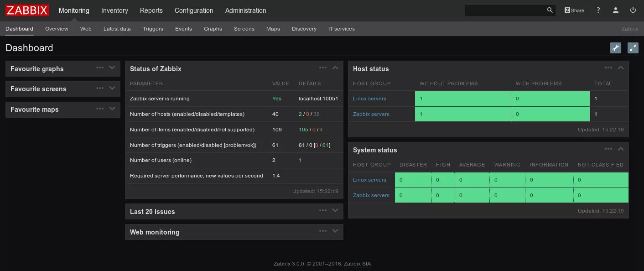Open the user profile icon
Screen dimensions: 644x271
616,10
